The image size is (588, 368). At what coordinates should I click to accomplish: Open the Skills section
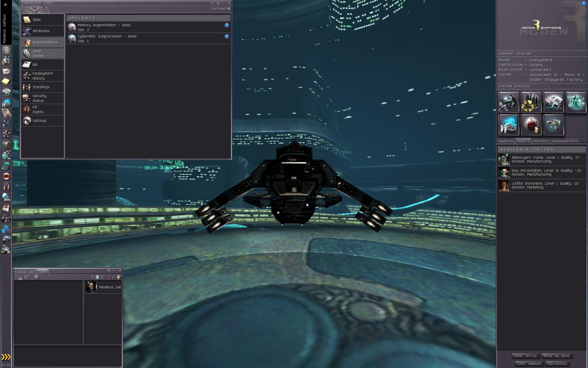(x=42, y=20)
